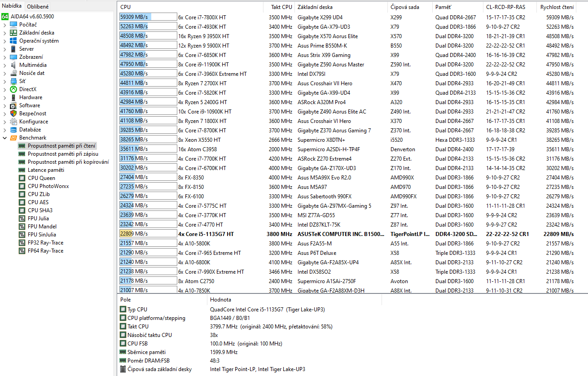Click the Základní deska column header
Screen dimensions: 588x376
pos(341,7)
